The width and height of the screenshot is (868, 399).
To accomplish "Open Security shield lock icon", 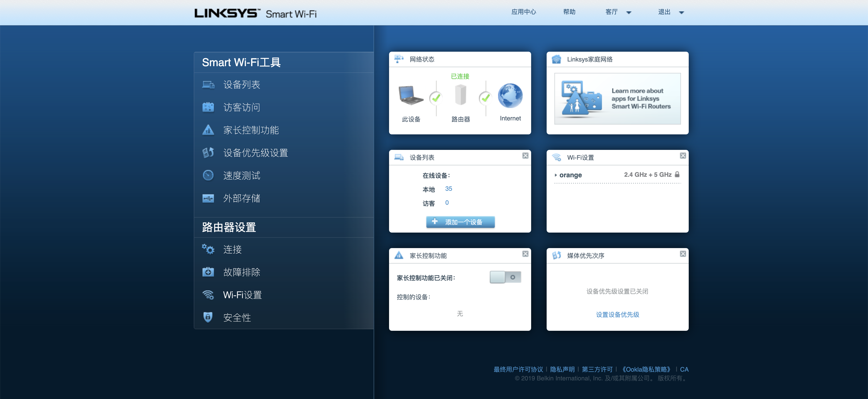I will coord(208,317).
